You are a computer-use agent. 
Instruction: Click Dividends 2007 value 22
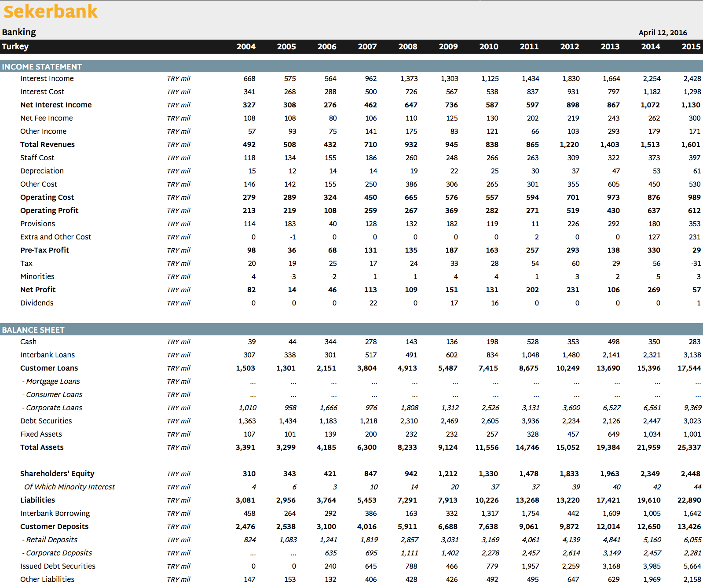pos(373,303)
